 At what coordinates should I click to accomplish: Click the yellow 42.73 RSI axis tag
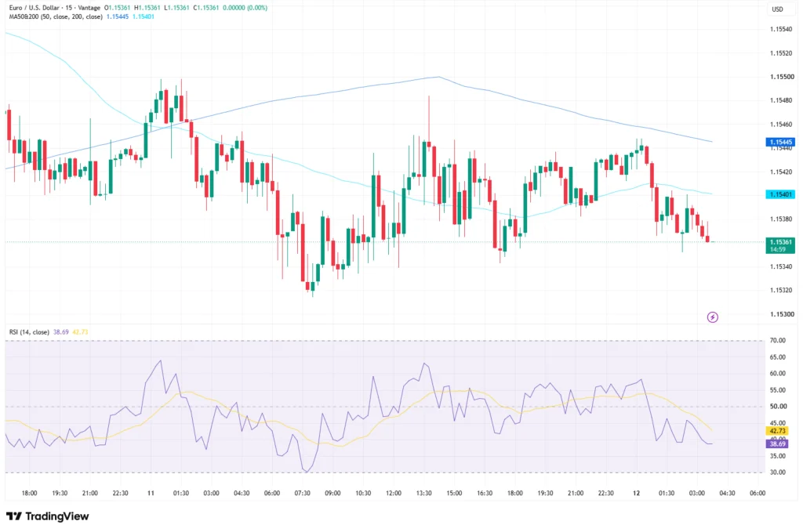777,431
